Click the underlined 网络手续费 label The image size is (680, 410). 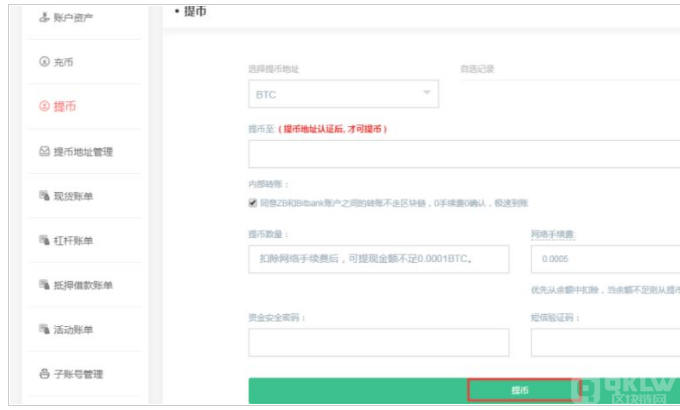(x=553, y=234)
